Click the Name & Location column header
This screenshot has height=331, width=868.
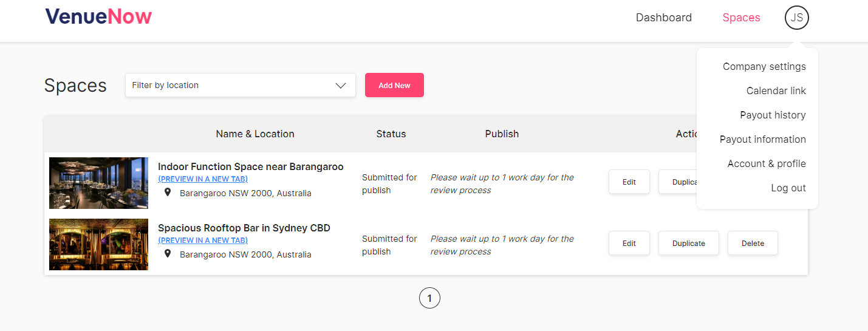(255, 134)
